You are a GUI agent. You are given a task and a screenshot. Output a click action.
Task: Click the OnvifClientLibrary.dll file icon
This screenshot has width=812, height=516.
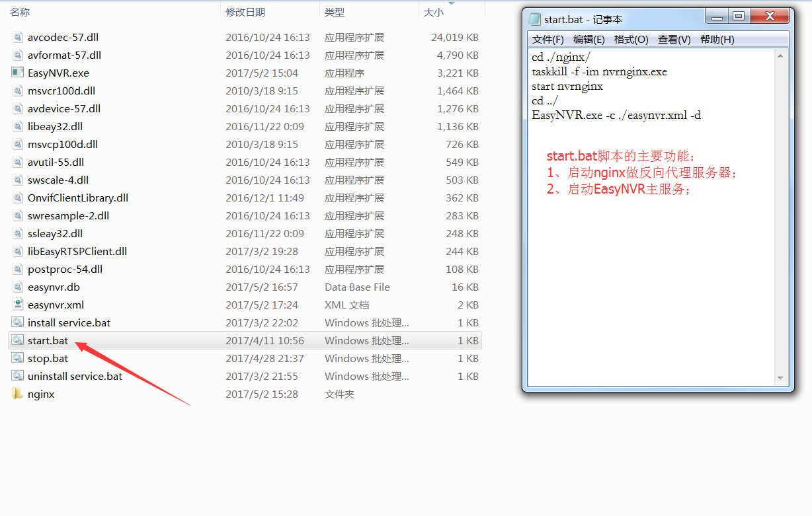(x=17, y=198)
